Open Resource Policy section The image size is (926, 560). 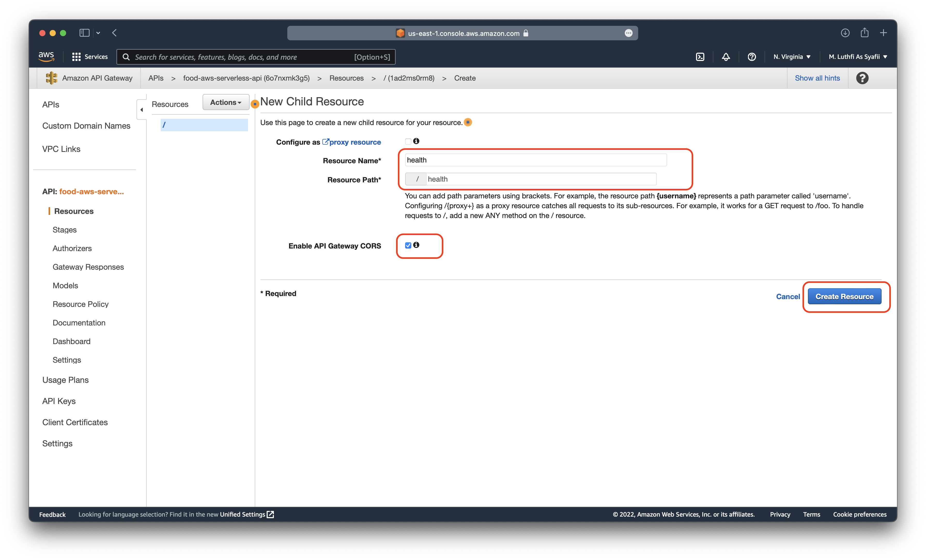[x=80, y=304]
